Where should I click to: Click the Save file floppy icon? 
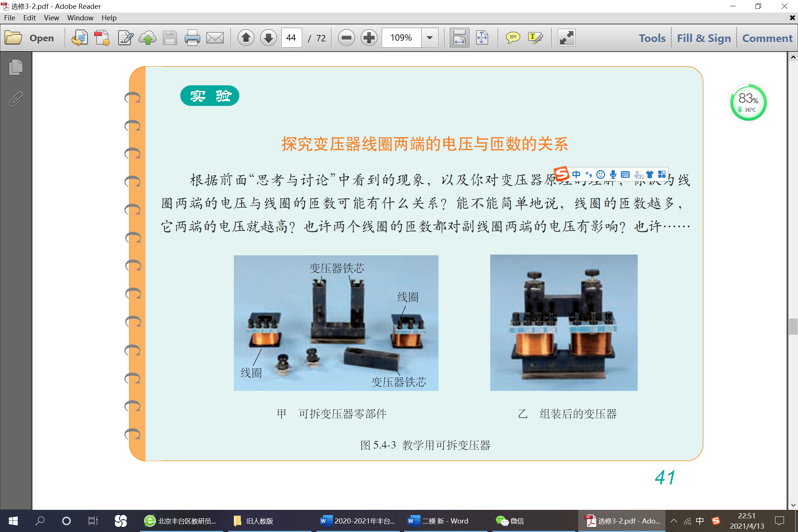point(170,38)
